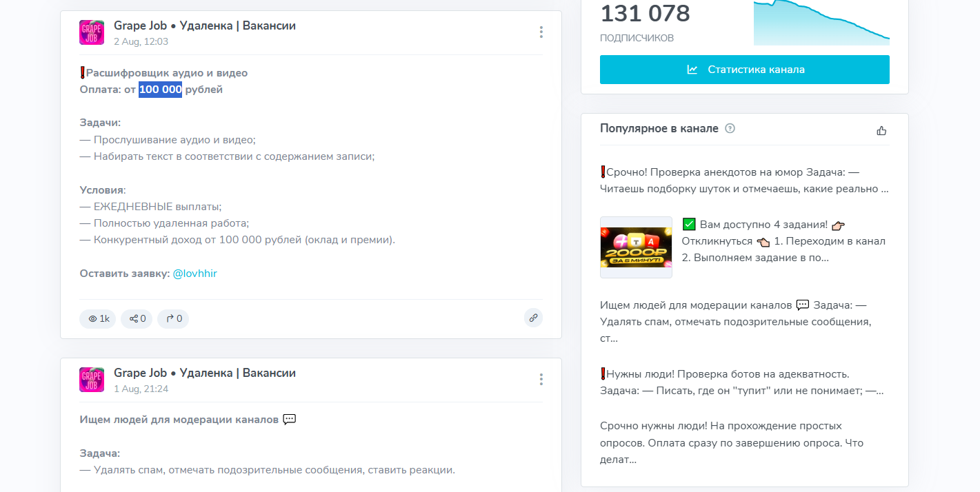
Task: Click line Прослушивание аудио и видео
Action: [x=168, y=140]
